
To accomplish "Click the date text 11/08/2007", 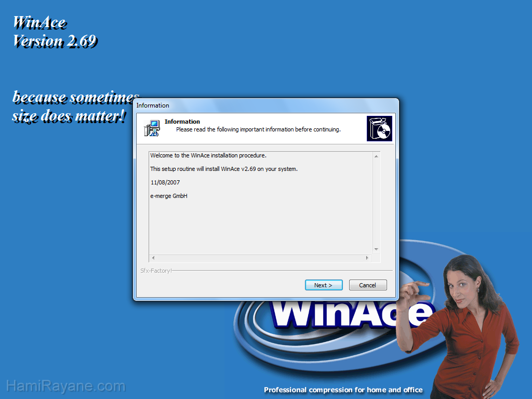I will pyautogui.click(x=165, y=182).
